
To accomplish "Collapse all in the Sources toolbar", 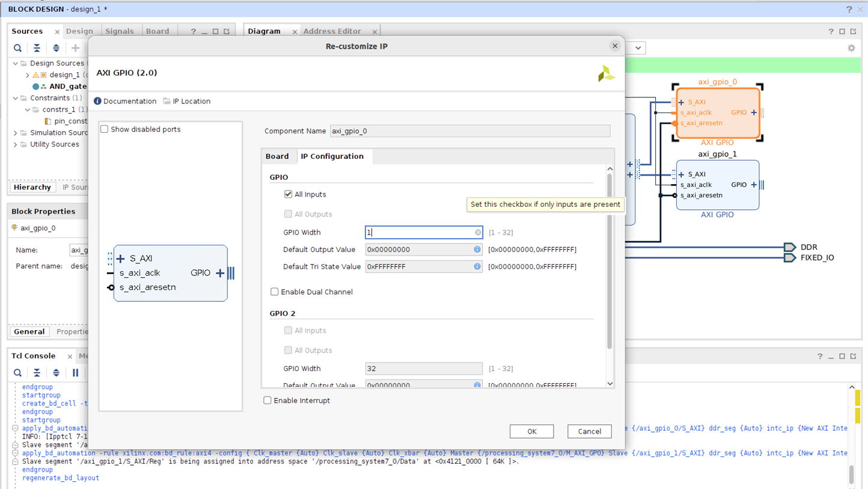I will pos(37,48).
